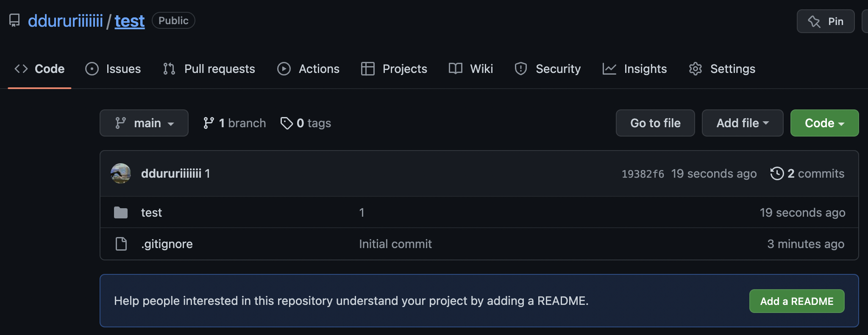The width and height of the screenshot is (868, 335).
Task: Open repository Settings tab
Action: 722,69
